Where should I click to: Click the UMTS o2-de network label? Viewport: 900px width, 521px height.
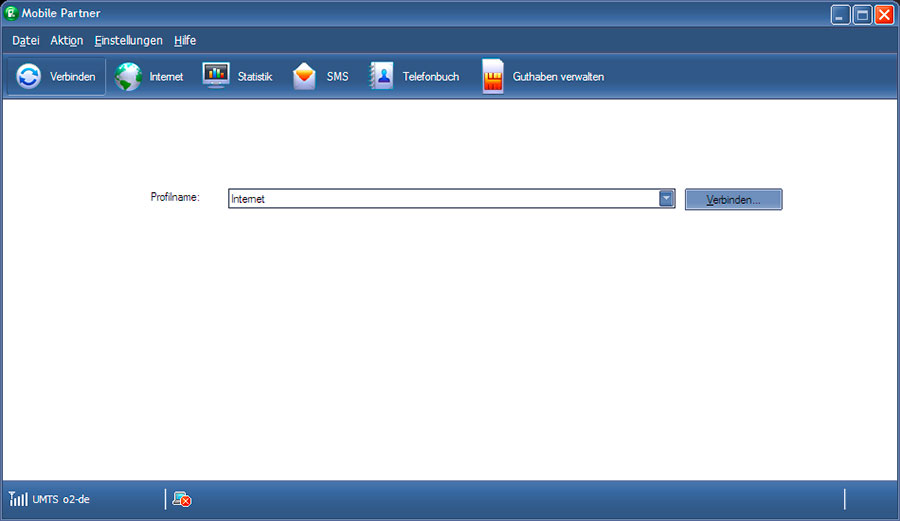point(61,499)
